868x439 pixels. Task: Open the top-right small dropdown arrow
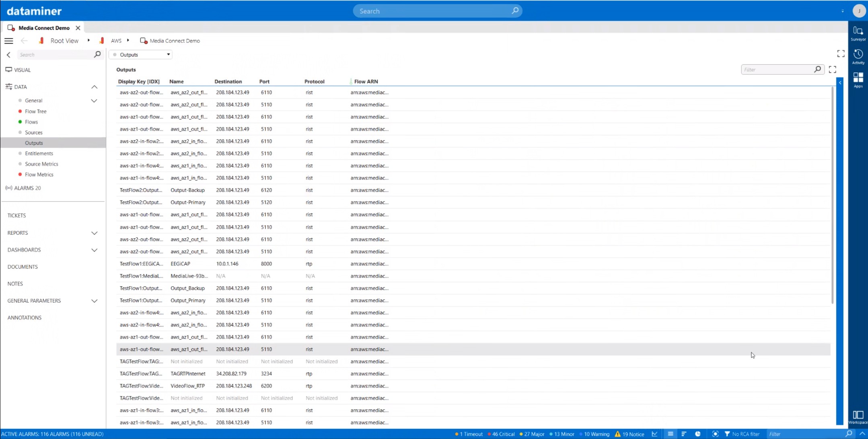(x=843, y=11)
